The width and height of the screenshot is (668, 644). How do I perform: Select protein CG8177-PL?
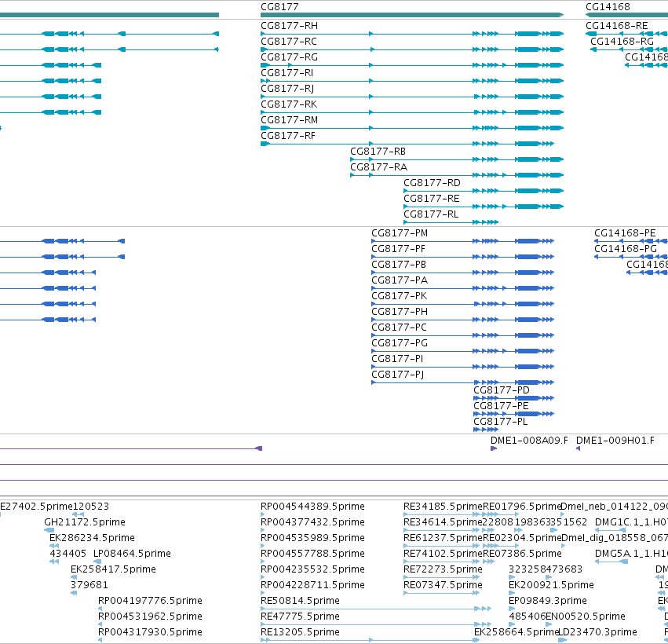[501, 422]
